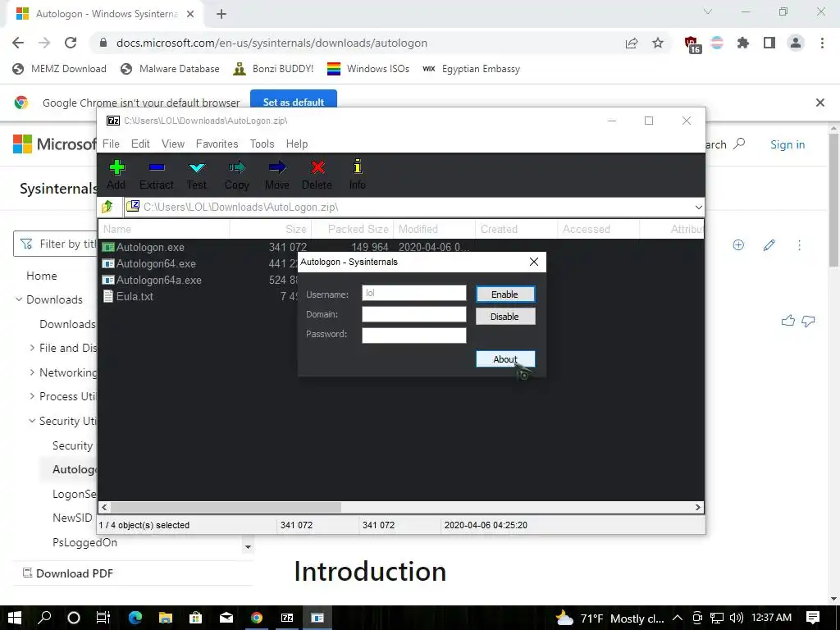840x630 pixels.
Task: Close the Autologon dialog
Action: (x=533, y=262)
